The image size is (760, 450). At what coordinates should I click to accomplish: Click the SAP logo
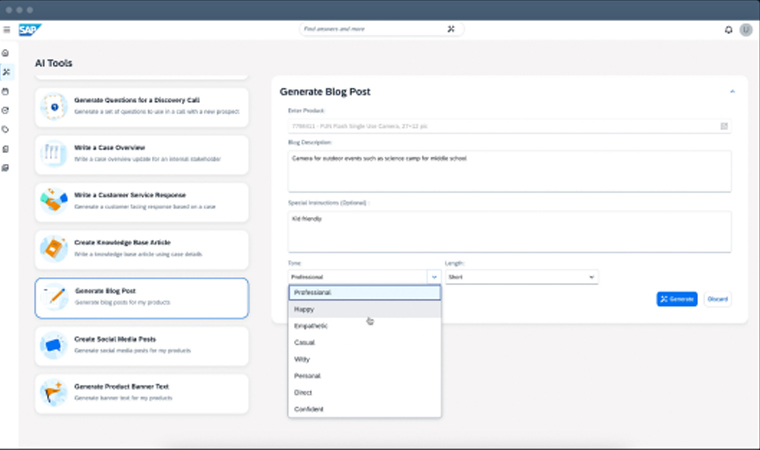click(x=28, y=29)
